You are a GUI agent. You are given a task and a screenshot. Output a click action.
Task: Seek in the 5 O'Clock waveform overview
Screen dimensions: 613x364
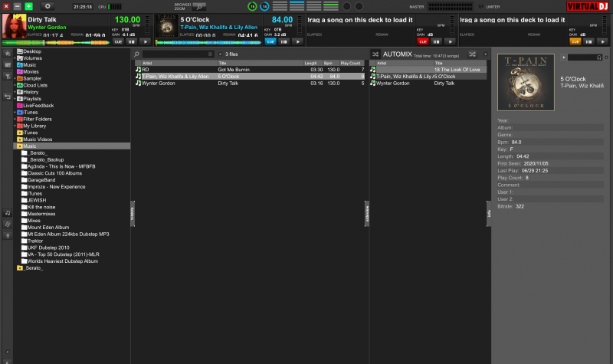pyautogui.click(x=208, y=42)
